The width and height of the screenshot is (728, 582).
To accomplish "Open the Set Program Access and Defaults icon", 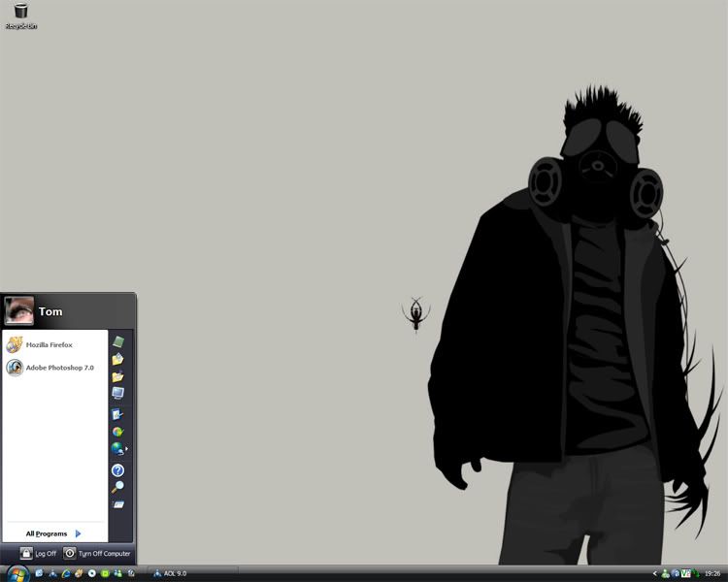I will 117,432.
